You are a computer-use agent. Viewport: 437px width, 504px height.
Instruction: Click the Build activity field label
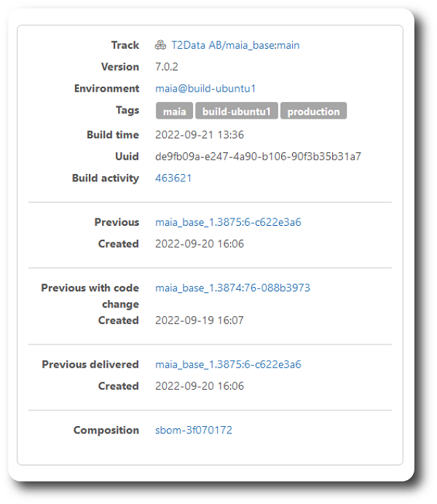pos(106,178)
